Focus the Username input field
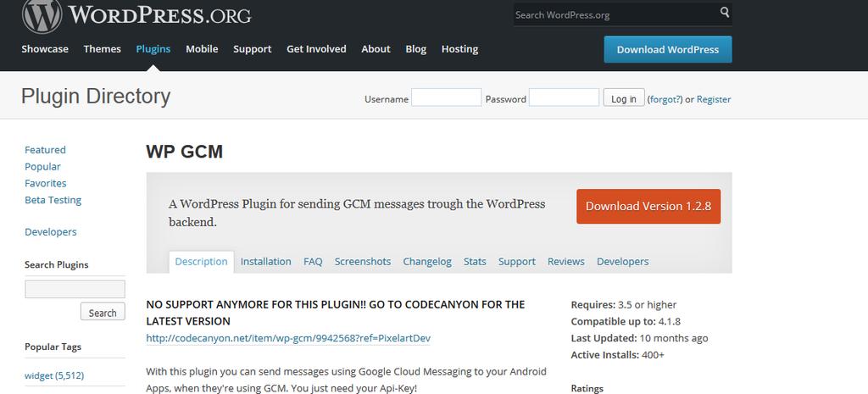 pyautogui.click(x=446, y=97)
